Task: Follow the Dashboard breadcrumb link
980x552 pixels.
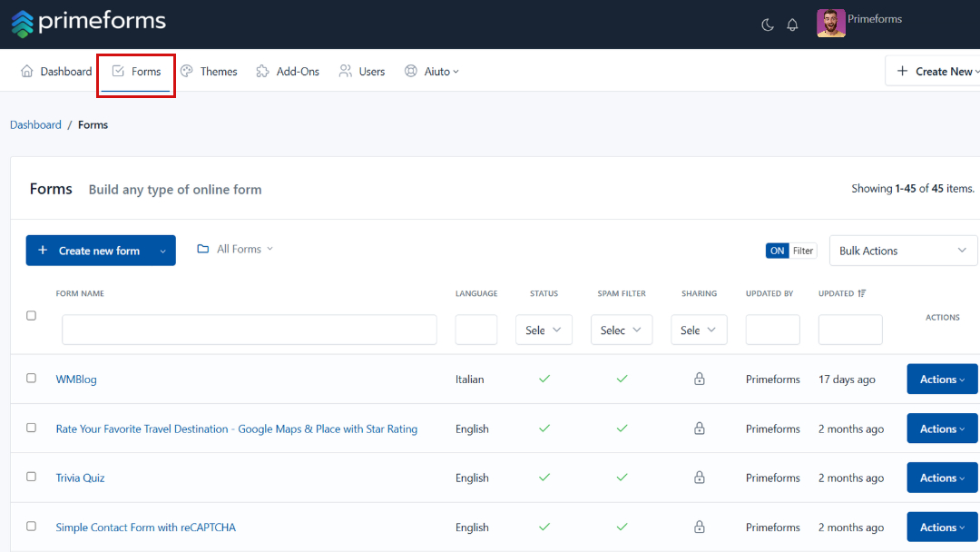Action: 35,125
